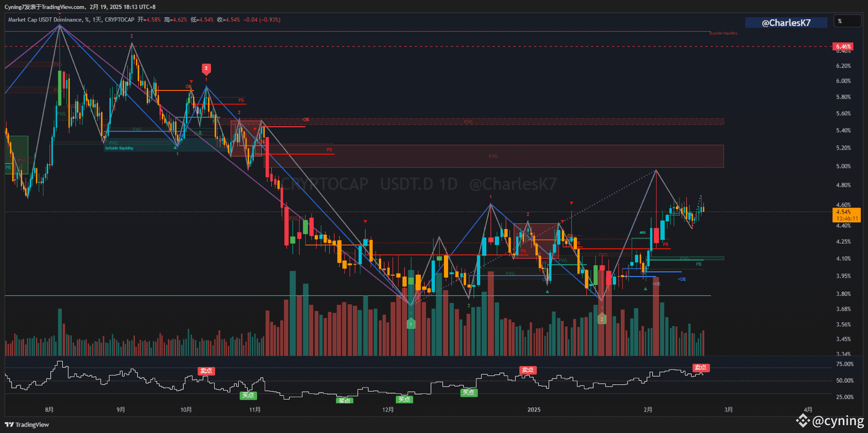Click the green marker numbered 1 on the volume bars

click(411, 324)
